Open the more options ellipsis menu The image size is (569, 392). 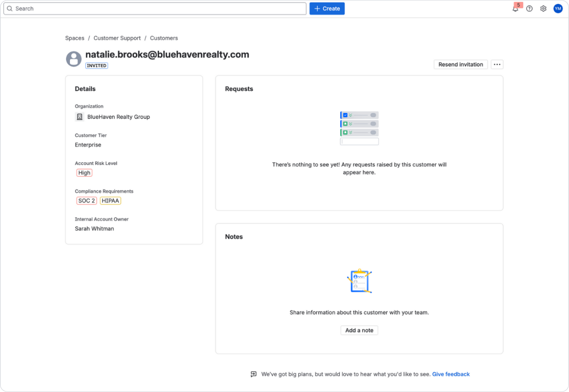(497, 64)
